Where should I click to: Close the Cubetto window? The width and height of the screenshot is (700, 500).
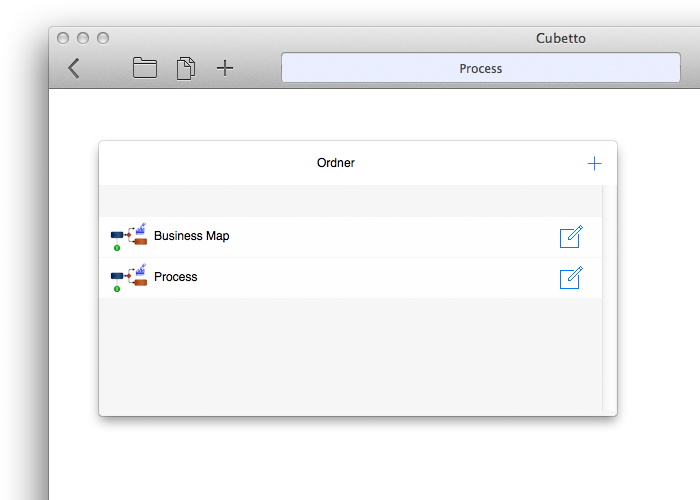63,38
